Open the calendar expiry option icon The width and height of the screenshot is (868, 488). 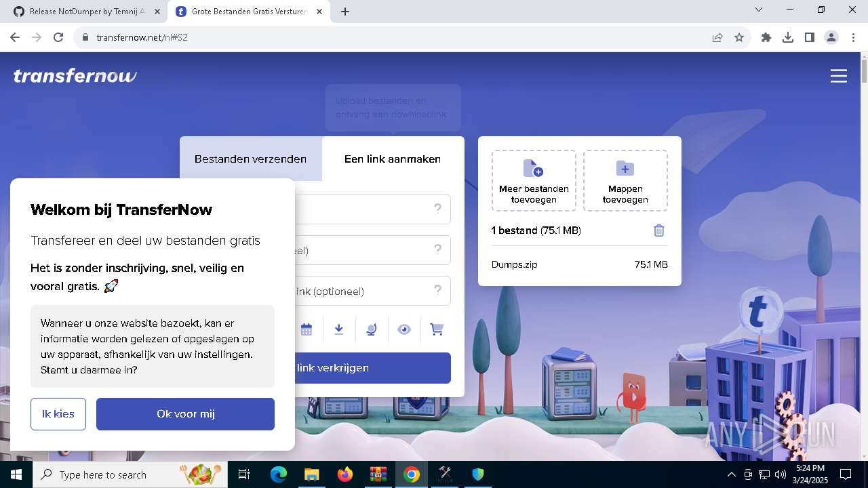[x=307, y=329]
